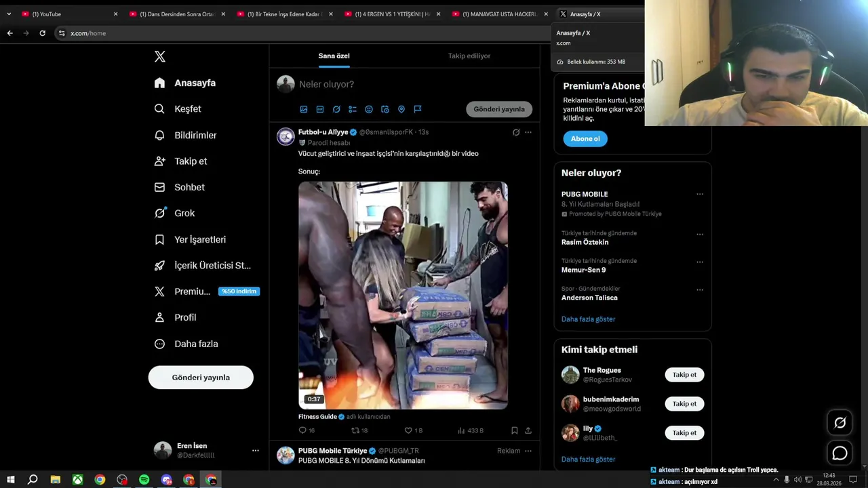Screen dimensions: 868x488
Task: Click the Grok icon in the composer toolbar
Action: pyautogui.click(x=336, y=109)
